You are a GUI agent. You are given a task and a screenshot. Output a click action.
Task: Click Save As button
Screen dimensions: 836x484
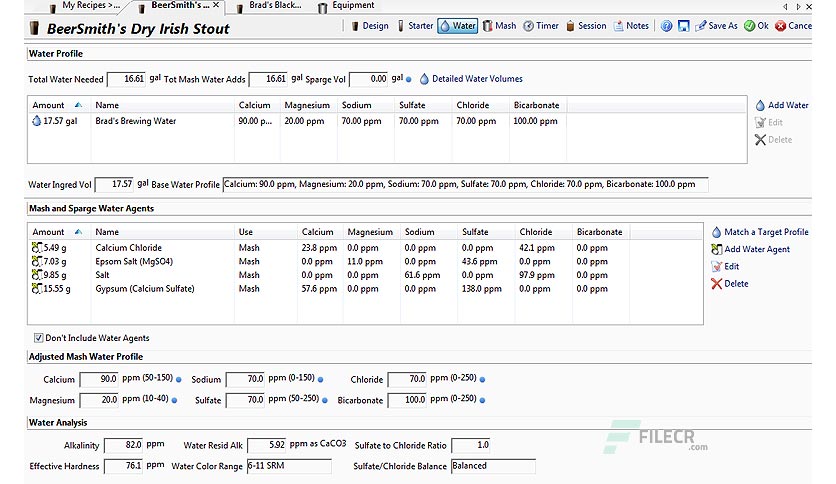tap(717, 26)
